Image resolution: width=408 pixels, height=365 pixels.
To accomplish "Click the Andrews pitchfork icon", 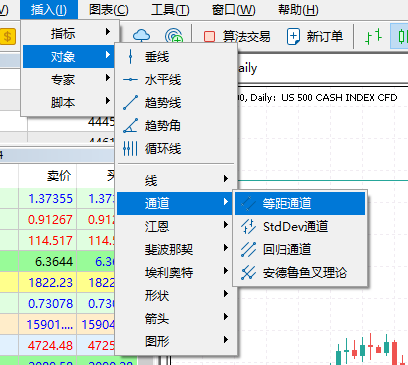I will 248,272.
